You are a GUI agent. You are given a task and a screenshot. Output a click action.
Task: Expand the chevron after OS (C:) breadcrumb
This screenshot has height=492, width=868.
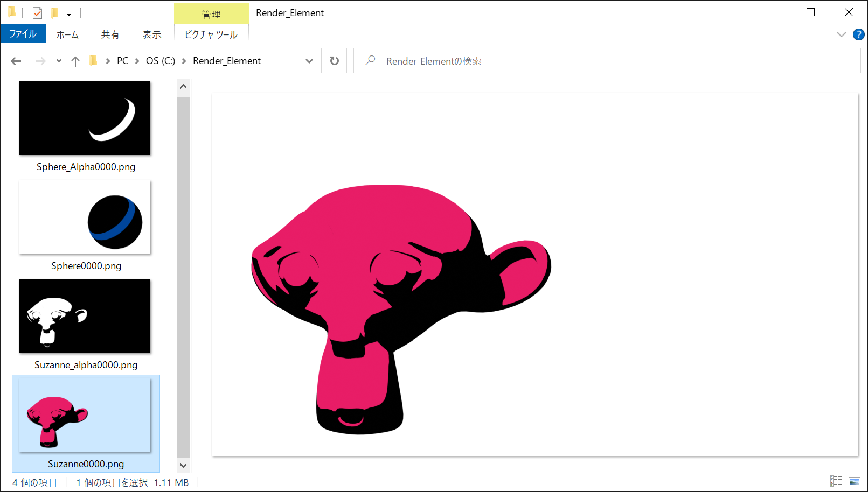pos(184,61)
